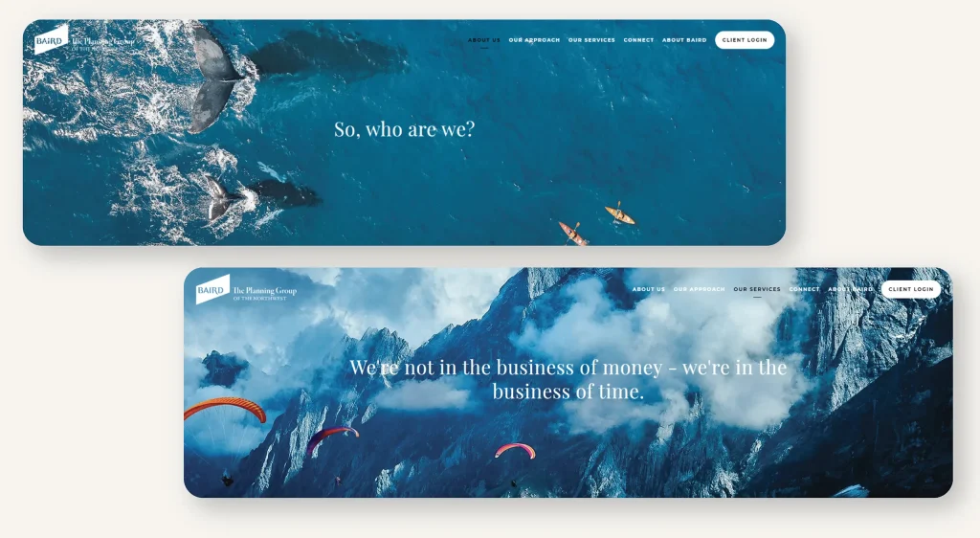Open About Us in the whale banner menu

click(483, 40)
